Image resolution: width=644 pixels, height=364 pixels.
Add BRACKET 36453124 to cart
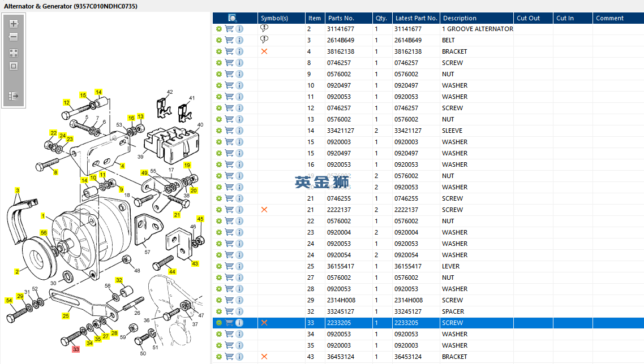[229, 357]
